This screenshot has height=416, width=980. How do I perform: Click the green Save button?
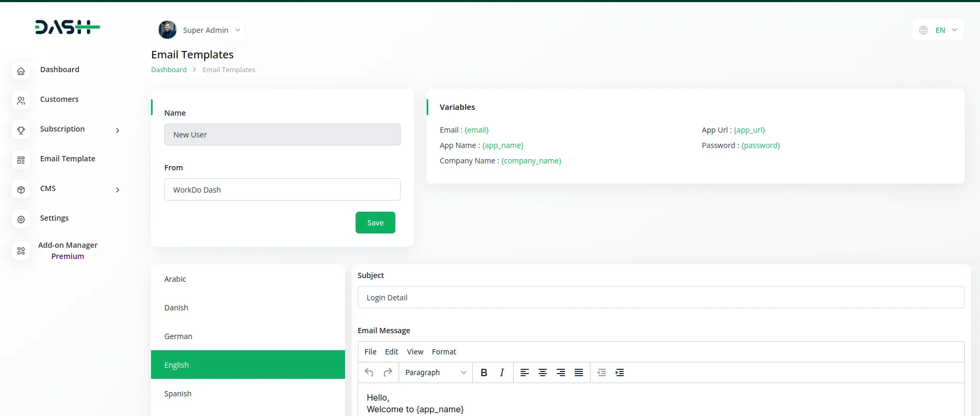coord(375,223)
